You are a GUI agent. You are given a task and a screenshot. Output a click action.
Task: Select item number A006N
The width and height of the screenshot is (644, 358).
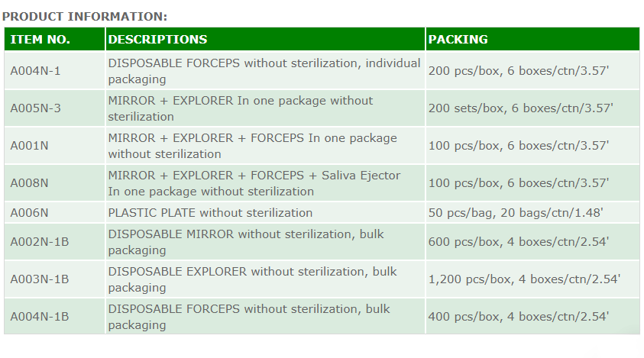pos(29,213)
